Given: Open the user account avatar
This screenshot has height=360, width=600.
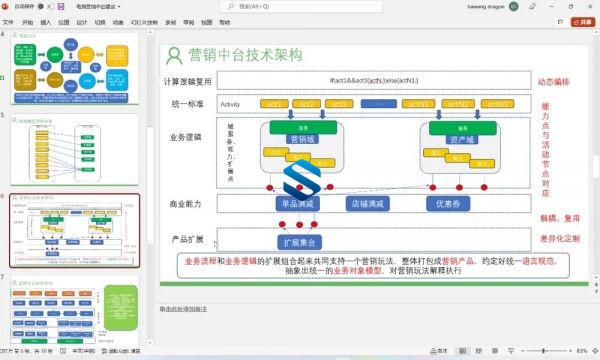Looking at the screenshot, I should pos(514,7).
